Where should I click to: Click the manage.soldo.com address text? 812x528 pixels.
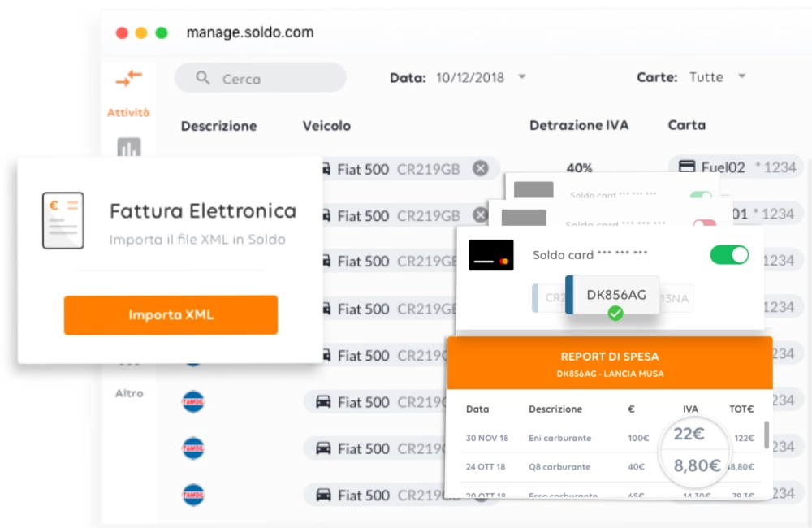click(250, 32)
